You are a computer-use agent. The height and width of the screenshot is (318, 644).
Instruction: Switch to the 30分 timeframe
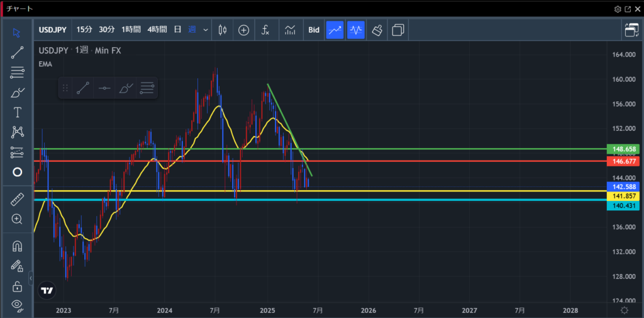click(x=107, y=30)
